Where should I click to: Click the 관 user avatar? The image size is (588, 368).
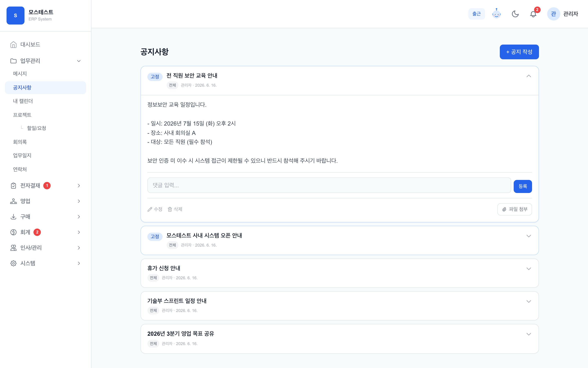pyautogui.click(x=553, y=14)
